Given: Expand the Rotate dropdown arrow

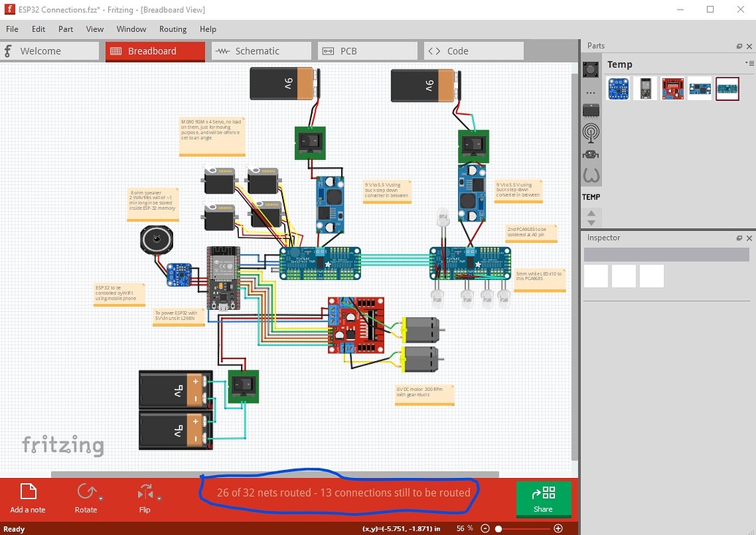Looking at the screenshot, I should [101, 498].
